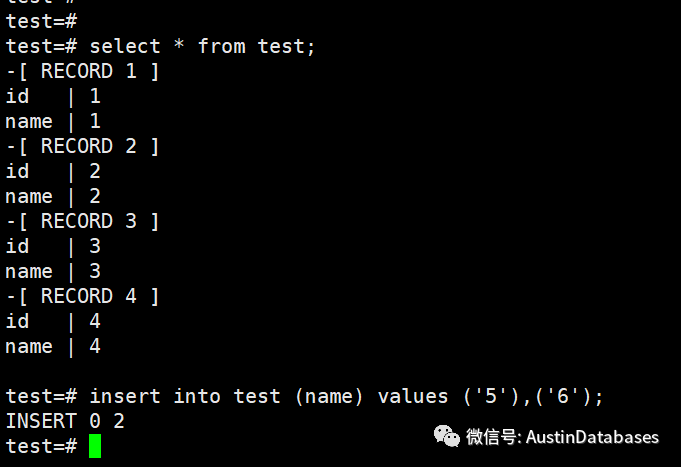Click the RECORD 3 header line
This screenshot has width=681, height=467.
tap(82, 221)
